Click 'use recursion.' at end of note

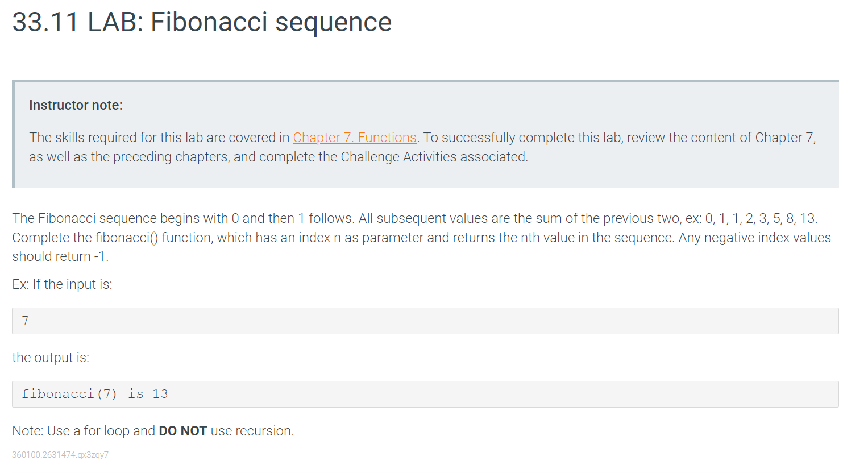[x=252, y=431]
